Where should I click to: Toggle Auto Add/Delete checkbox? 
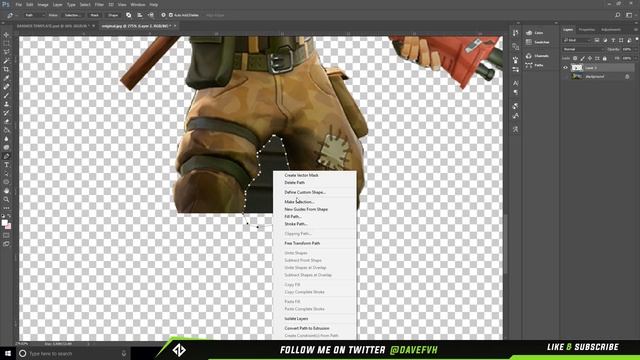171,15
